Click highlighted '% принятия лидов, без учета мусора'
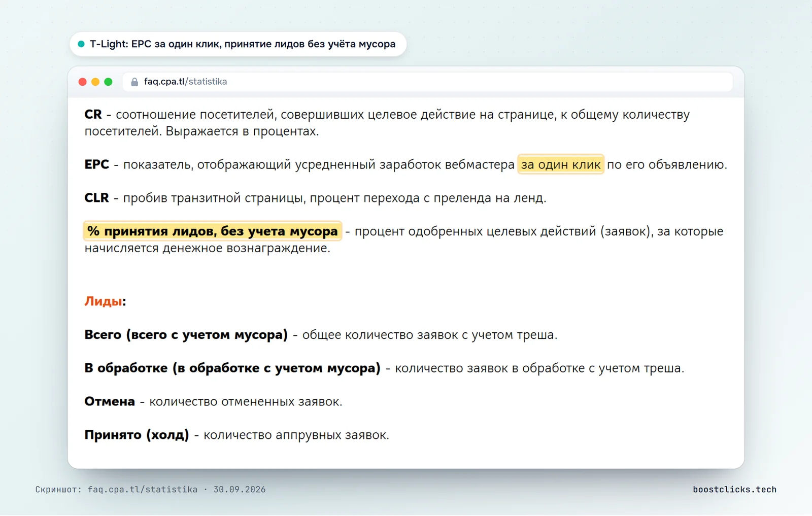 tap(212, 231)
